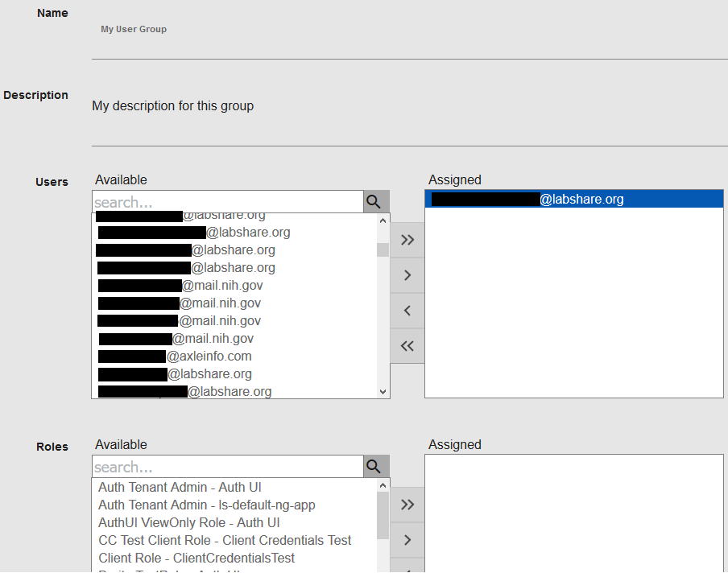This screenshot has width=728, height=573.
Task: Click the 'Description' field label
Action: (35, 95)
